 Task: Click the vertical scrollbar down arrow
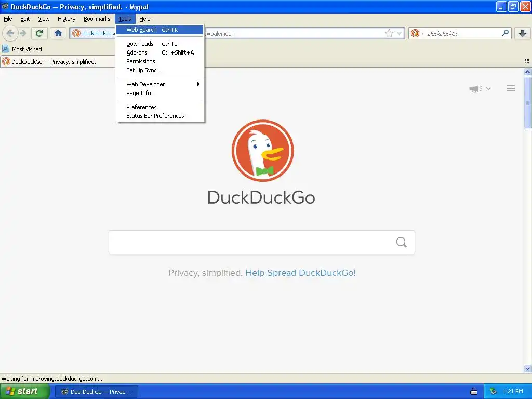click(x=527, y=368)
